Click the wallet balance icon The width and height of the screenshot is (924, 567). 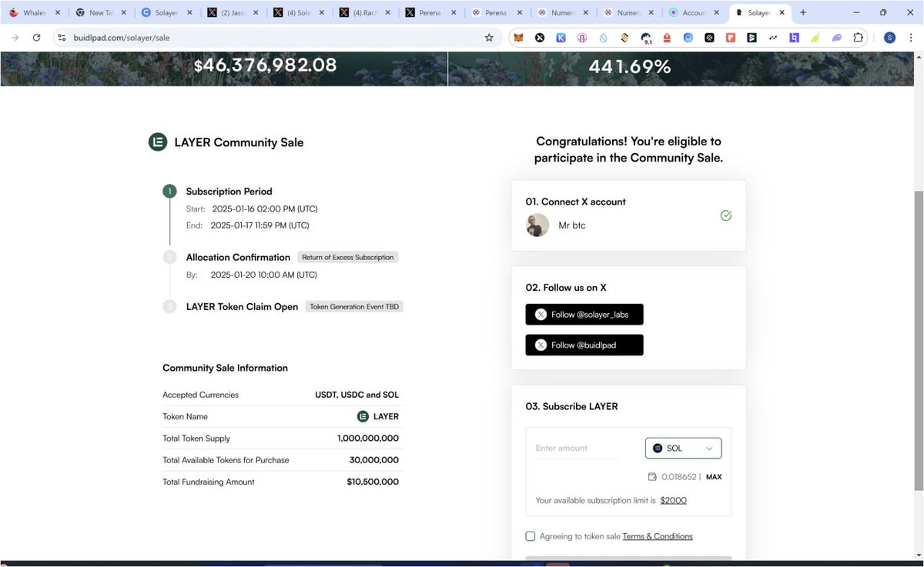pos(653,477)
